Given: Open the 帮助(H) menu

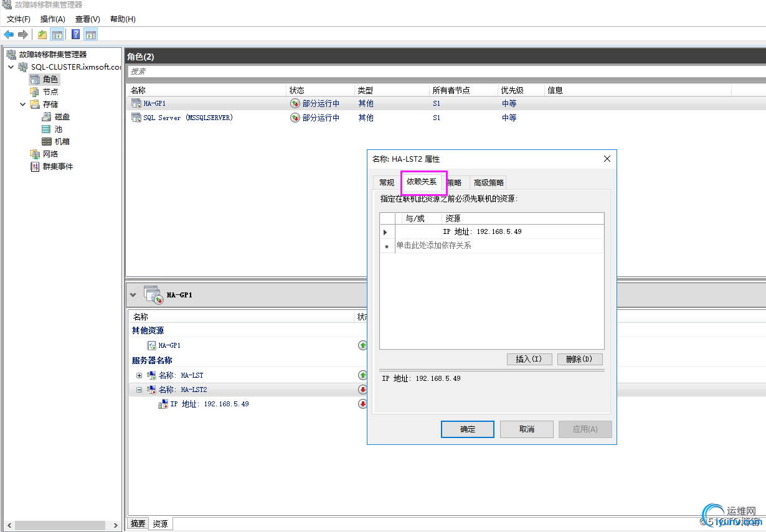Looking at the screenshot, I should [123, 19].
